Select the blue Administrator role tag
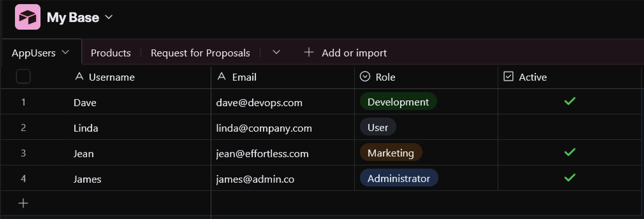Image resolution: width=644 pixels, height=219 pixels. pyautogui.click(x=399, y=178)
